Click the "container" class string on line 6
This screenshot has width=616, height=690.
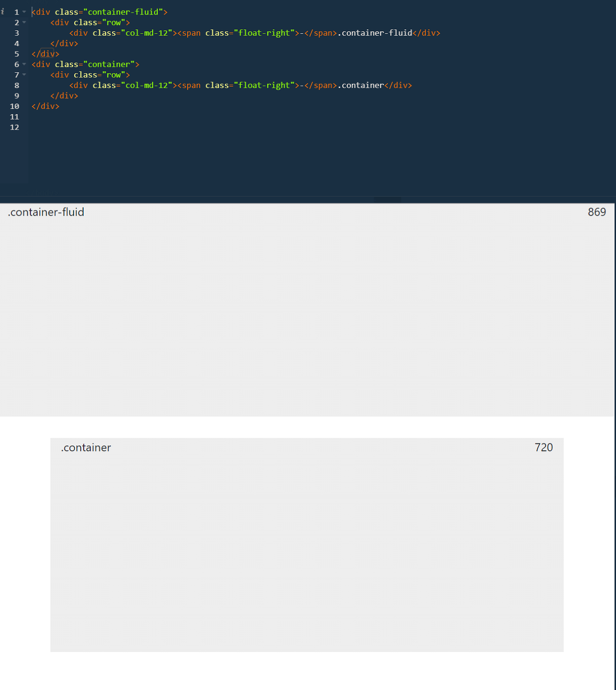(x=109, y=65)
